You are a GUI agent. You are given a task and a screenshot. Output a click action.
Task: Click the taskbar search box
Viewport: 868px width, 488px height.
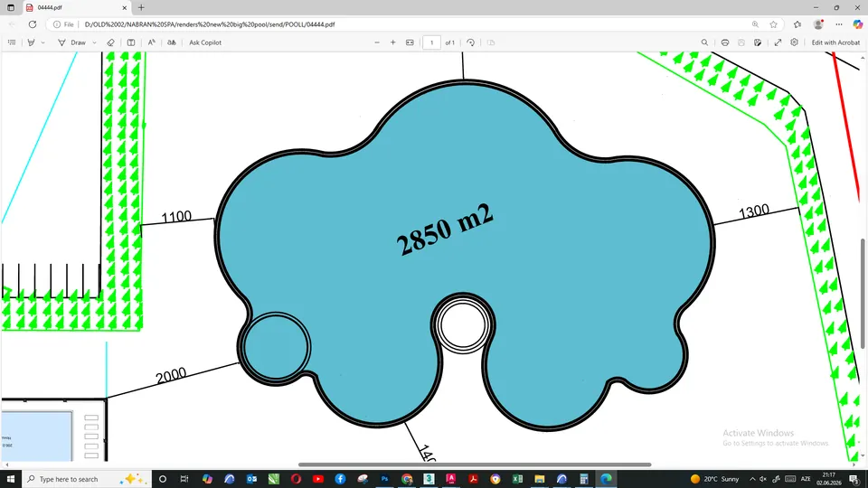pyautogui.click(x=87, y=479)
